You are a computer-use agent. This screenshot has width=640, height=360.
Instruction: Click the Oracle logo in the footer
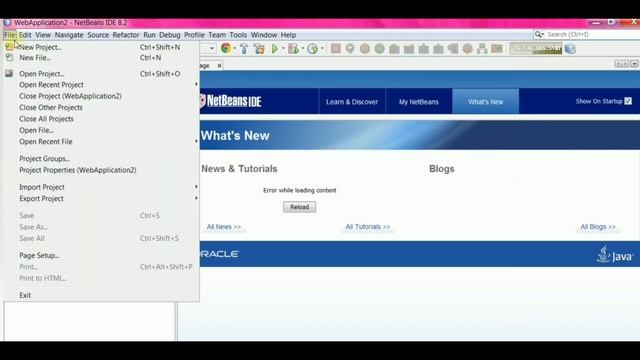[220, 254]
